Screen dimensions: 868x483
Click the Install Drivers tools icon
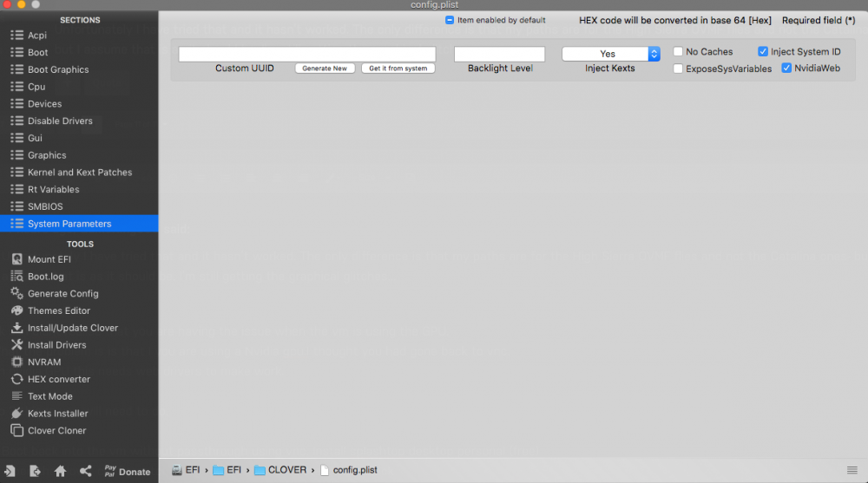pyautogui.click(x=17, y=344)
